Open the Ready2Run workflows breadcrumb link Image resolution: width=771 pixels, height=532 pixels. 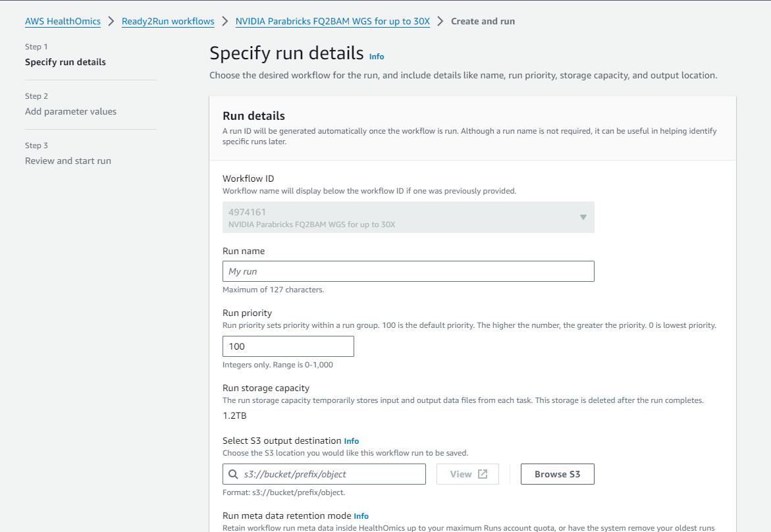coord(168,21)
